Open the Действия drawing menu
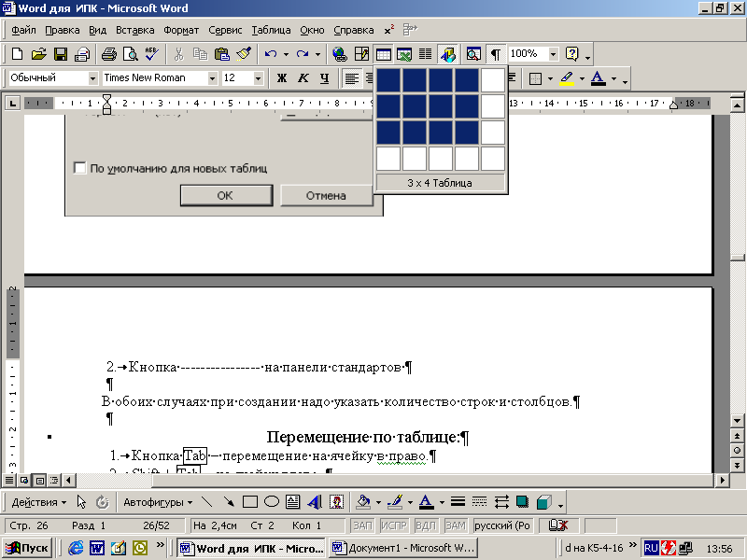Viewport: 747px width, 560px height. [39, 502]
